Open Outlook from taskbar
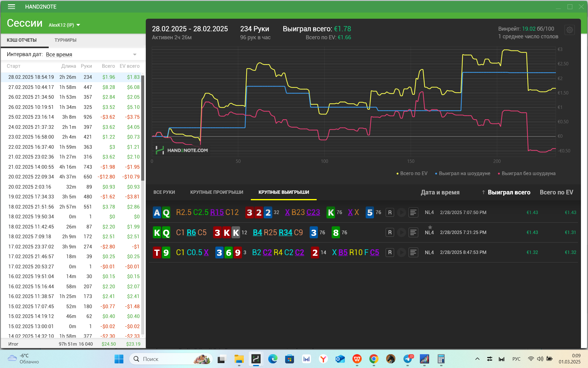This screenshot has height=368, width=588. (340, 359)
